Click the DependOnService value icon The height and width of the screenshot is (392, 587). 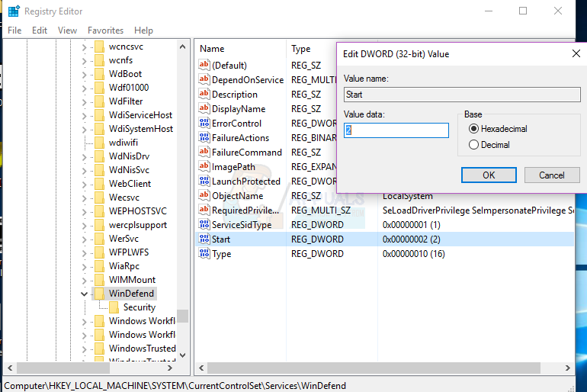click(204, 79)
